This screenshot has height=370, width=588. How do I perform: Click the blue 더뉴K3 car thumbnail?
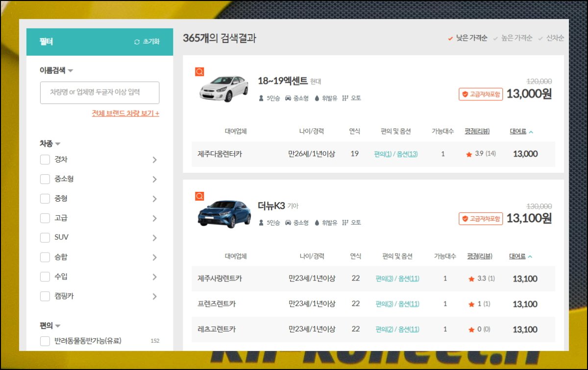tap(224, 213)
